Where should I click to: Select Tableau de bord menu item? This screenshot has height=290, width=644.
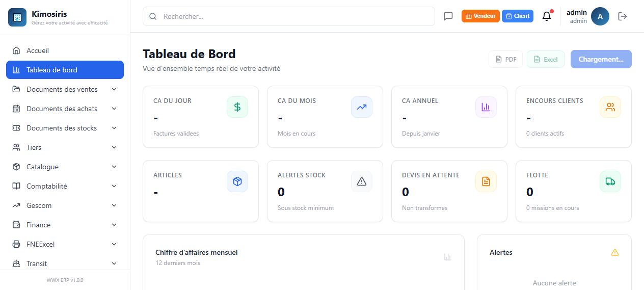[x=65, y=70]
